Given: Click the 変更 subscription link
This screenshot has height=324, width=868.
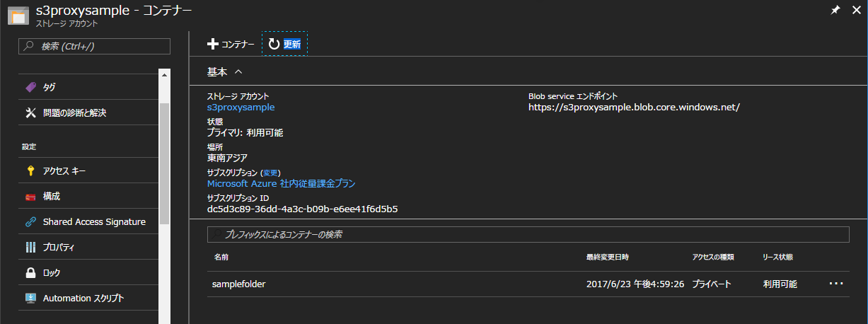Looking at the screenshot, I should (x=271, y=173).
